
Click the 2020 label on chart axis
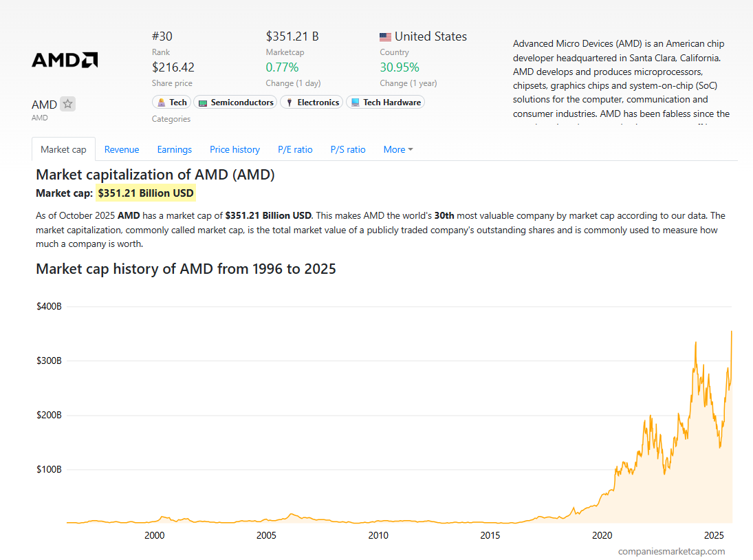pyautogui.click(x=602, y=535)
